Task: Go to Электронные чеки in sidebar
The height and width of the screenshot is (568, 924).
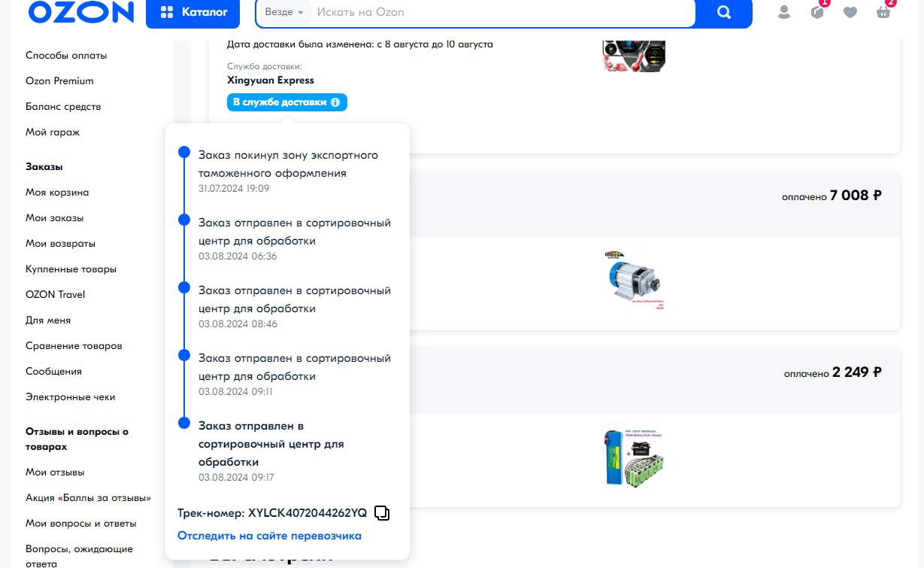Action: click(x=71, y=397)
